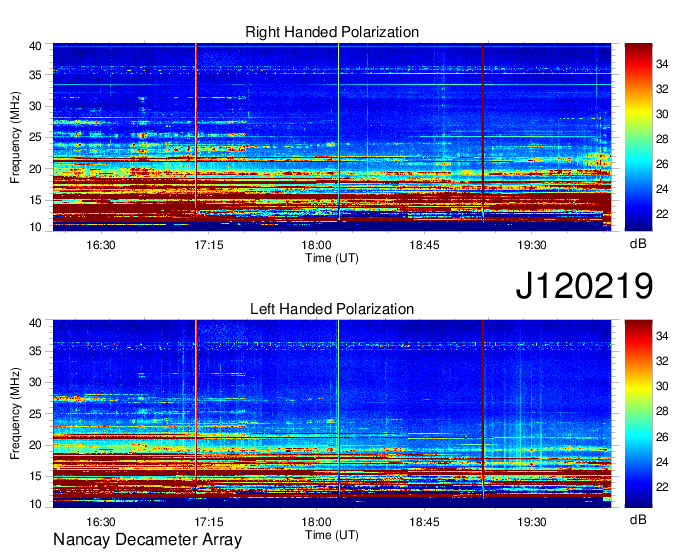Viewport: 680px width, 552px height.
Task: Click the "Time (UT)" axis label of the bottom plot
Action: [332, 535]
